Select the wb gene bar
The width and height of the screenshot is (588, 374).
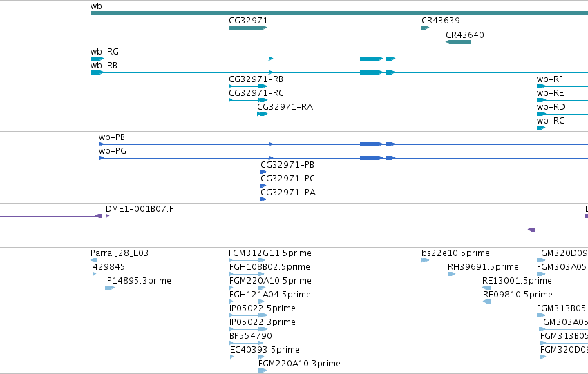pos(339,13)
